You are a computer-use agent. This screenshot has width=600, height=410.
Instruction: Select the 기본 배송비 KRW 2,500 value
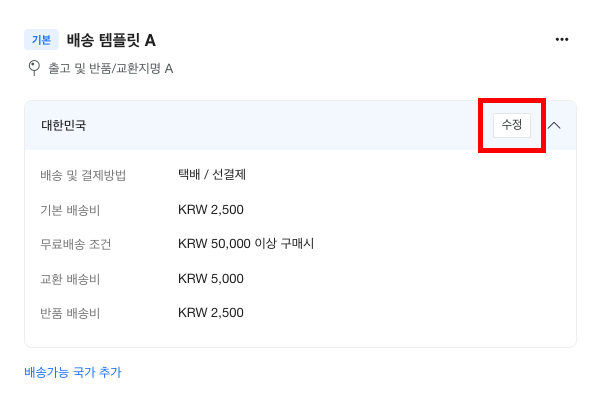[211, 210]
